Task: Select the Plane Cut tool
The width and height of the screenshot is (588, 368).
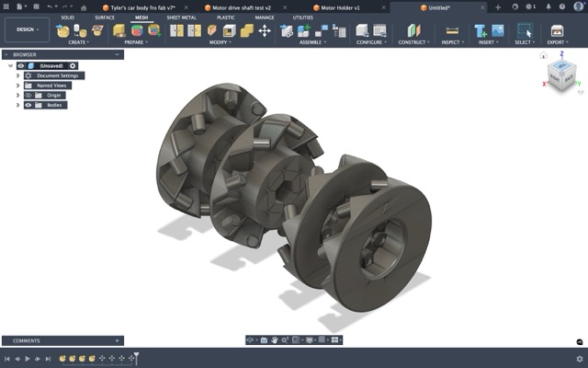Action: coord(212,30)
